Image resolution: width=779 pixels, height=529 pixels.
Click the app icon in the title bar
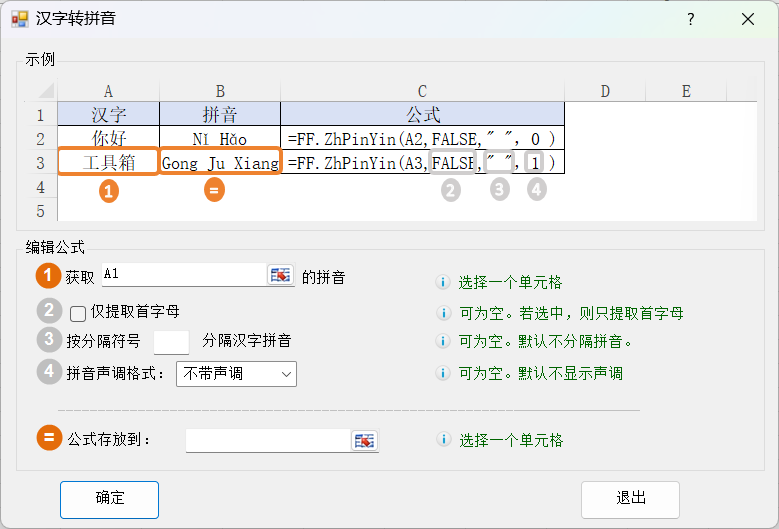point(20,19)
